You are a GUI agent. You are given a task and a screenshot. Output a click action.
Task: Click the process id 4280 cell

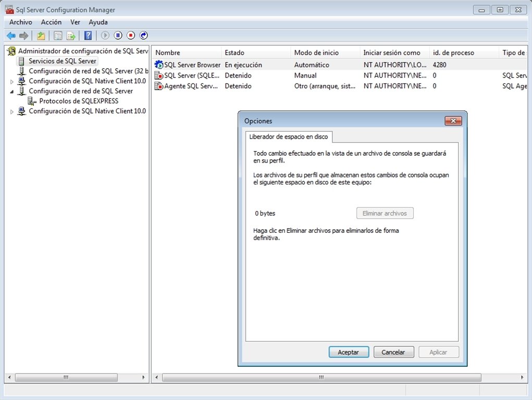pyautogui.click(x=439, y=65)
